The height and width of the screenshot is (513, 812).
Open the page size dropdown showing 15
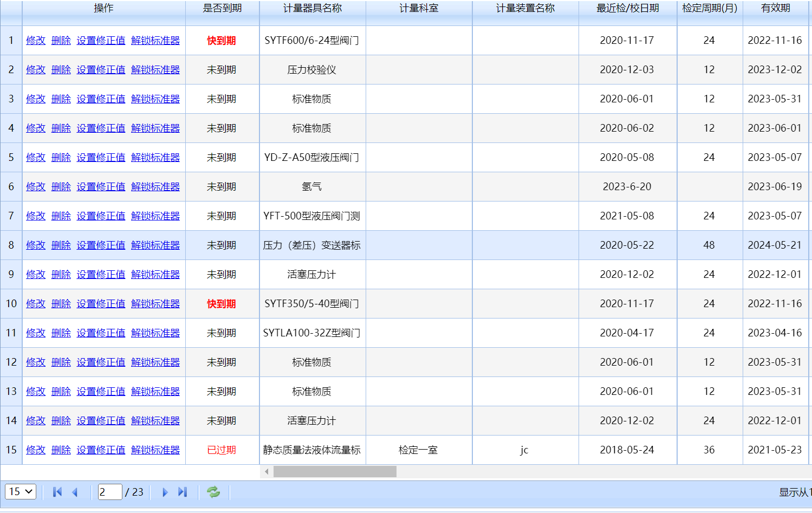pyautogui.click(x=21, y=492)
